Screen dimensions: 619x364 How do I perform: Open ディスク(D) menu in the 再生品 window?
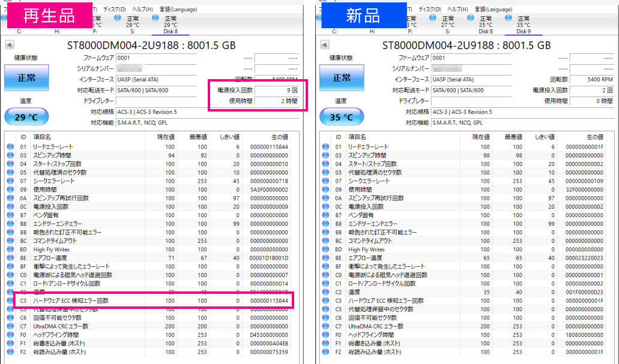pyautogui.click(x=115, y=9)
